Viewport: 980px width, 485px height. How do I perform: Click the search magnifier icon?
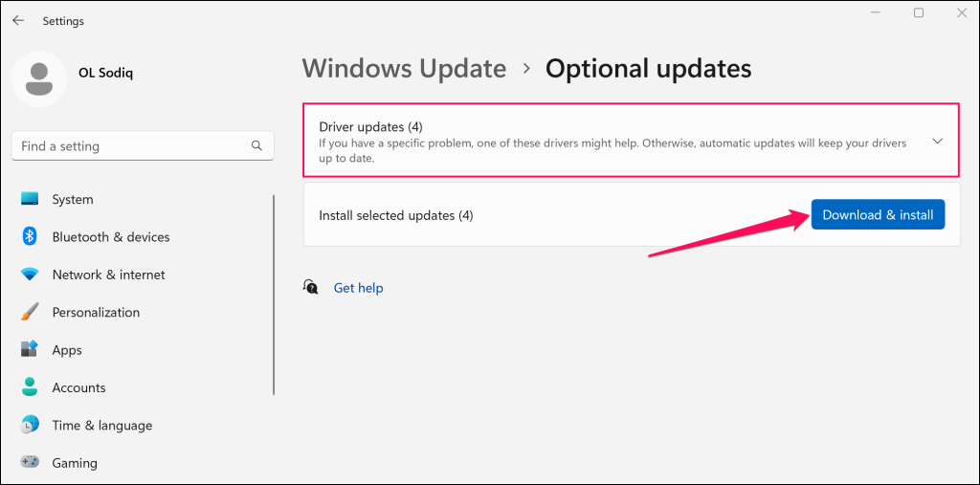click(256, 146)
